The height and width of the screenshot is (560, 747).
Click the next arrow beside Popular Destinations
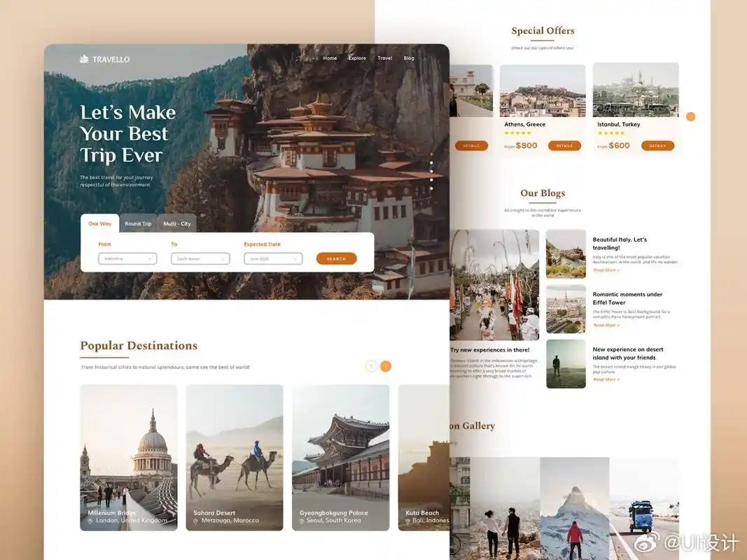[384, 366]
